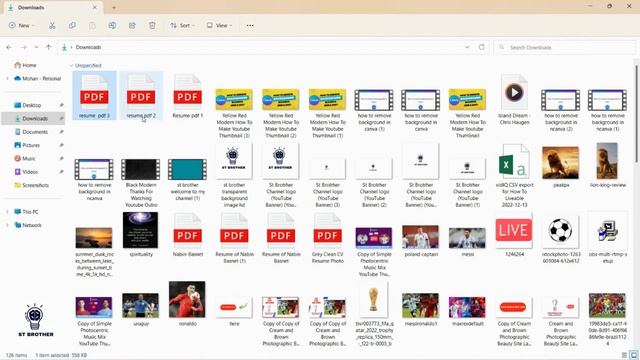Viewport: 640px width, 360px height.
Task: Select the resume_pdf 3 PDF file
Action: [94, 96]
